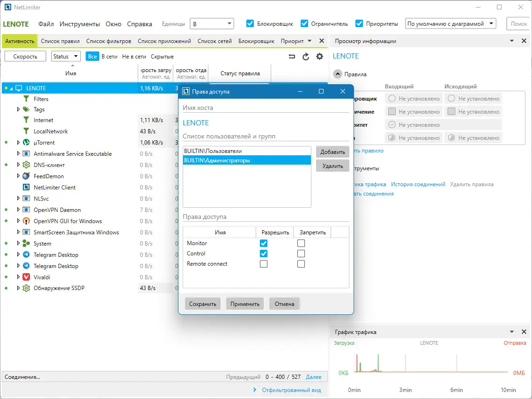Open the Инструменты menu
532x399 pixels.
80,24
